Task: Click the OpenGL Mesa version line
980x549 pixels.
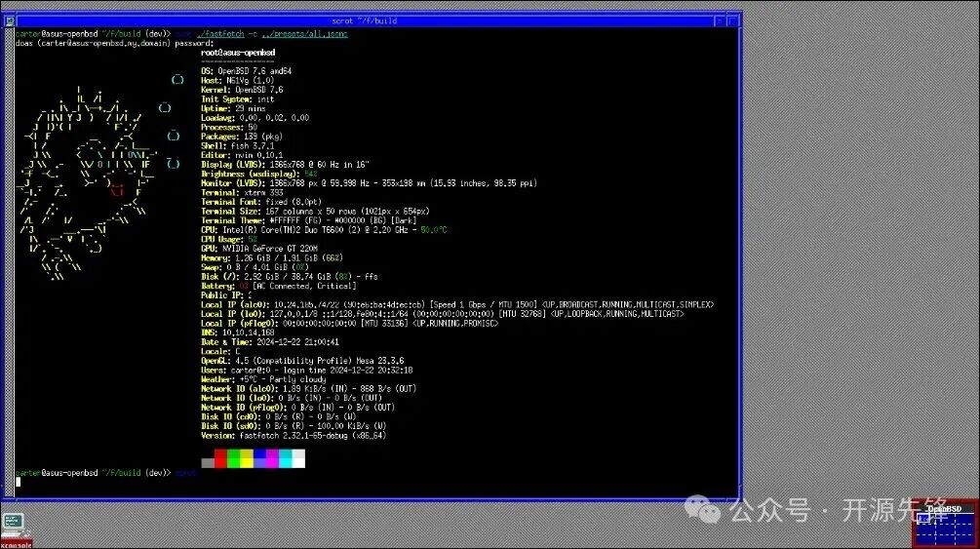Action: [x=302, y=361]
